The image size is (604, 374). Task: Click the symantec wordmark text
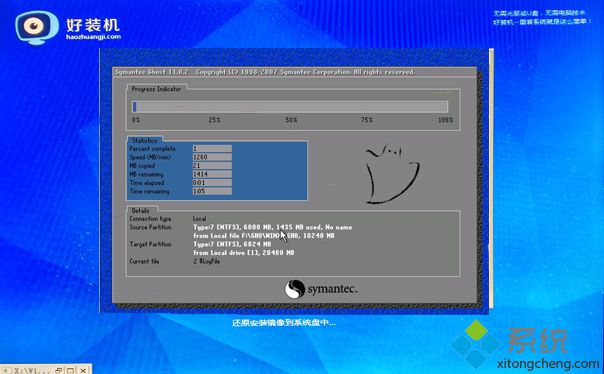(x=332, y=289)
